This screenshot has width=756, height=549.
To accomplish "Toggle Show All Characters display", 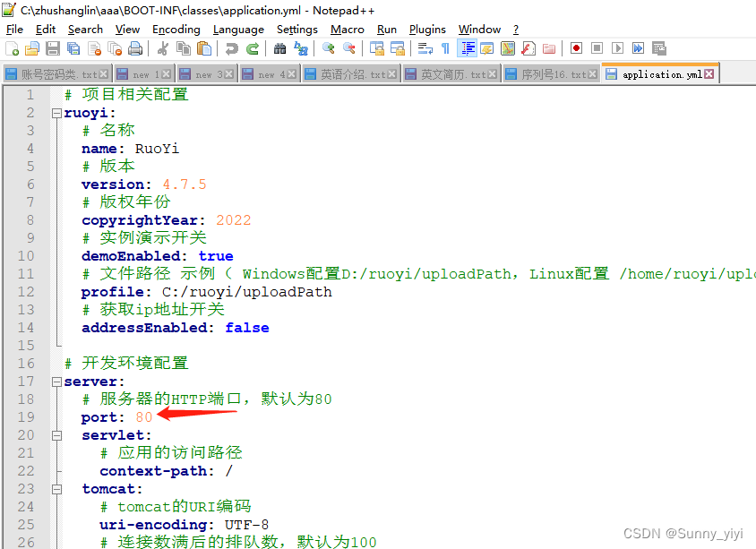I will pos(444,48).
